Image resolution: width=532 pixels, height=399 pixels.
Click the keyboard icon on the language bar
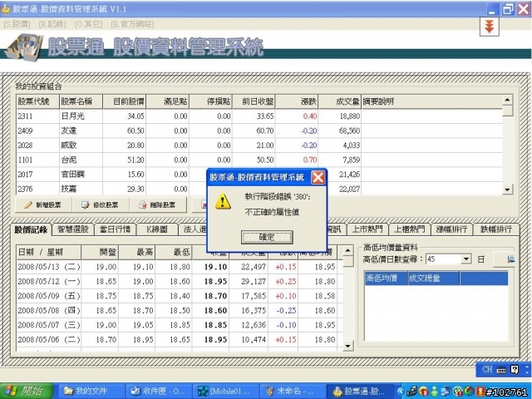click(501, 370)
